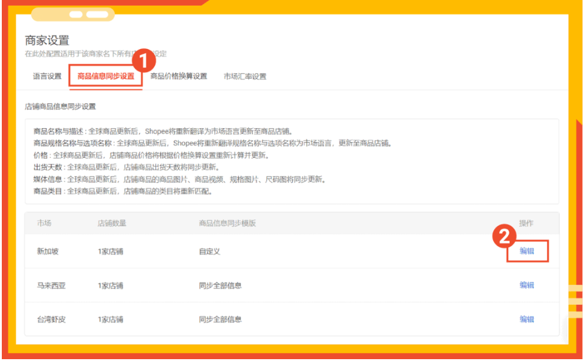Click 编辑 for the 马来西亚 market

point(527,285)
